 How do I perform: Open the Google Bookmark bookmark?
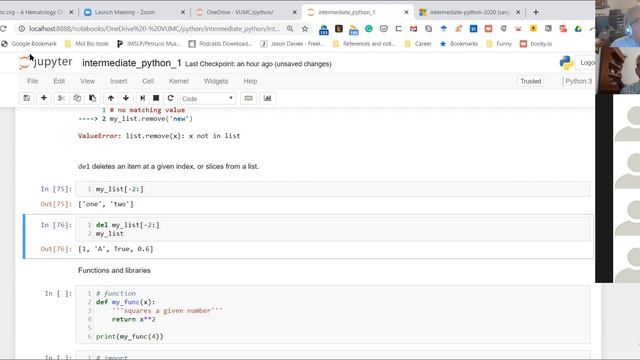pos(29,44)
